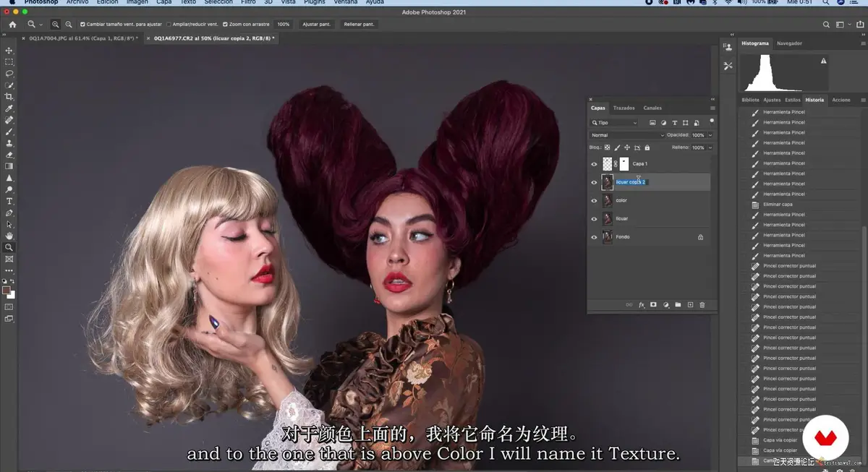Select the Brush tool in toolbar
The image size is (868, 472).
(9, 131)
